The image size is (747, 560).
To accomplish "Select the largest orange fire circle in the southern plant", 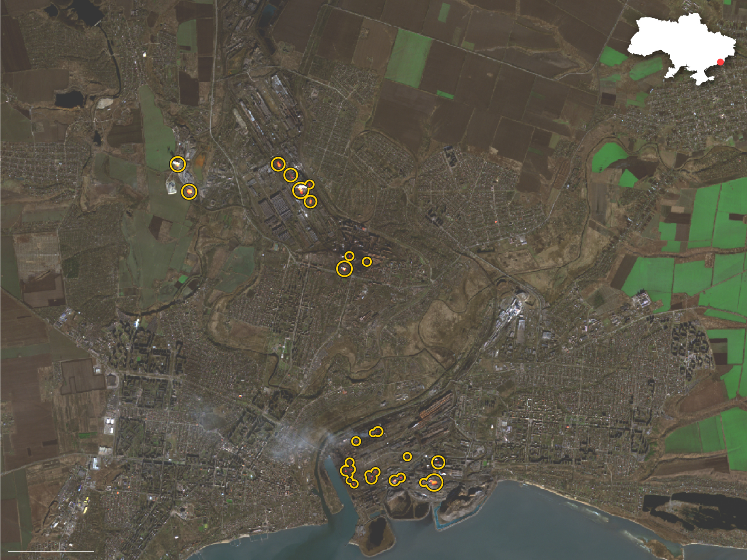I will pyautogui.click(x=434, y=482).
